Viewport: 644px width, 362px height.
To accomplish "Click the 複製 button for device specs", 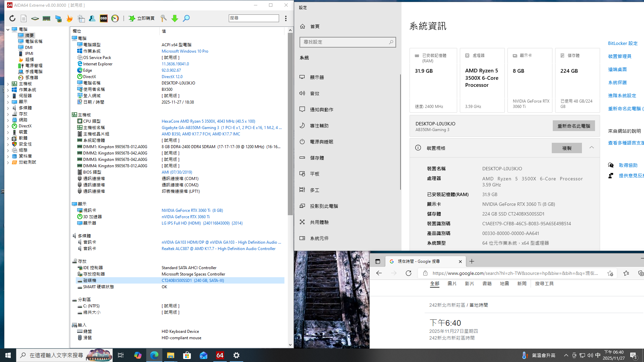I will click(x=567, y=148).
